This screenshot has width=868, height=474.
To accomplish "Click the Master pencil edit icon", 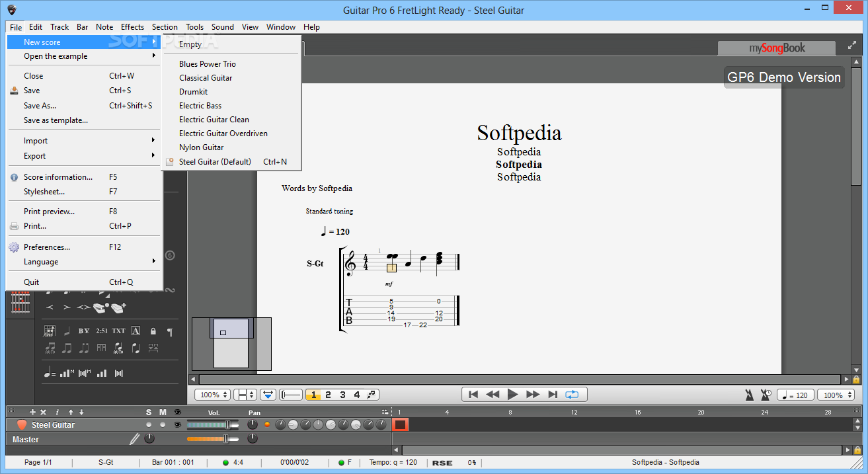I will point(135,438).
